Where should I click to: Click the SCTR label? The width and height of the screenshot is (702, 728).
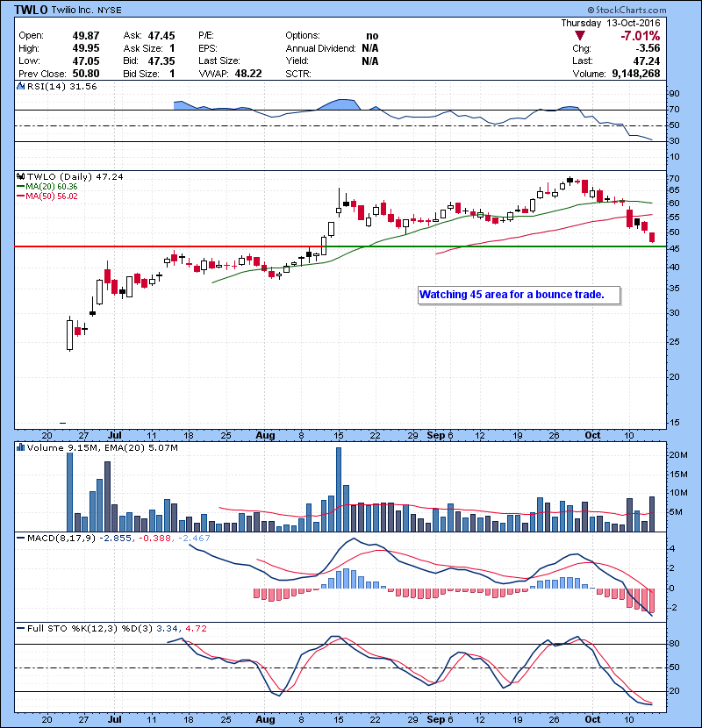coord(298,74)
